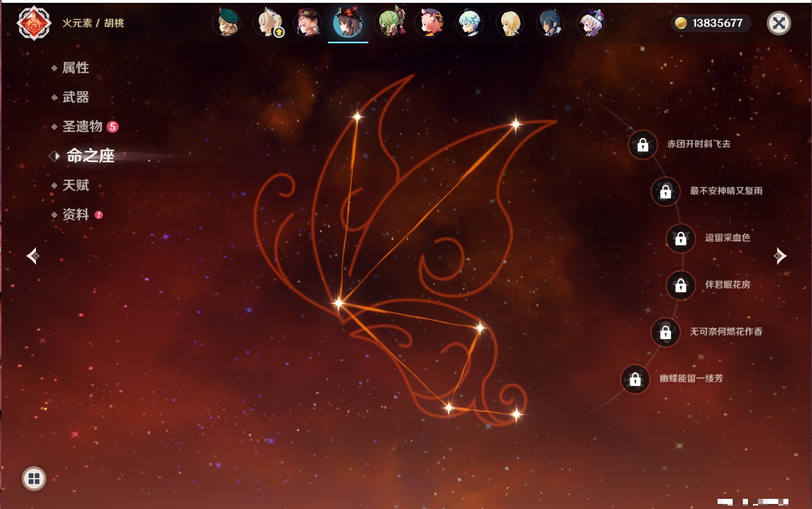This screenshot has width=812, height=509.
Task: Pick the purple-haired character portrait
Action: pyautogui.click(x=590, y=24)
